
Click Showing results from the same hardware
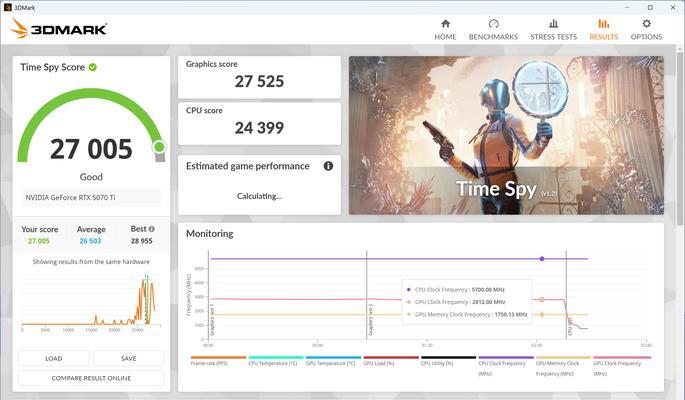pos(91,262)
